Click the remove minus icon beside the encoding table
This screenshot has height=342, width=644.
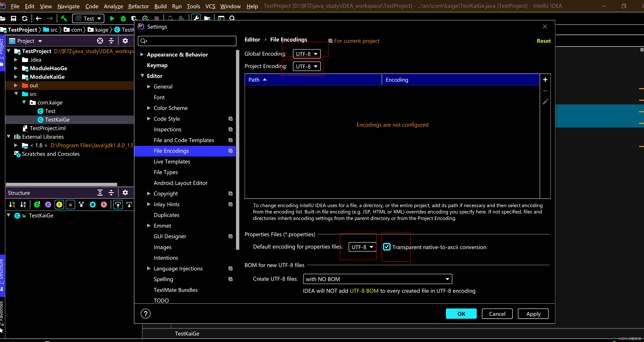coord(545,91)
